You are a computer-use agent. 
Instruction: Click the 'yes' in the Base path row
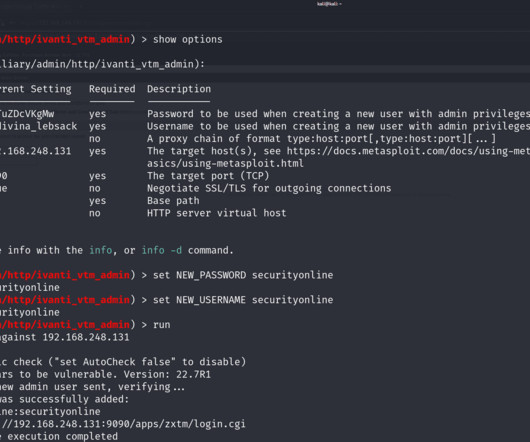pyautogui.click(x=97, y=201)
